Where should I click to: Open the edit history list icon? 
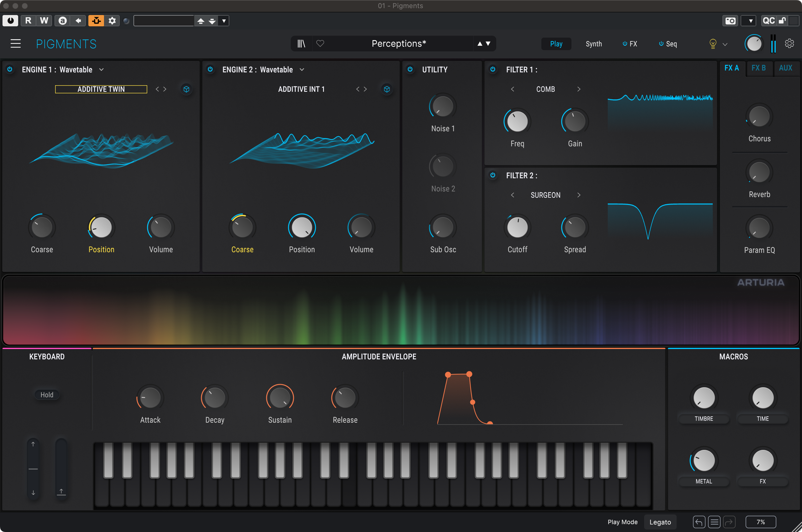pyautogui.click(x=714, y=522)
